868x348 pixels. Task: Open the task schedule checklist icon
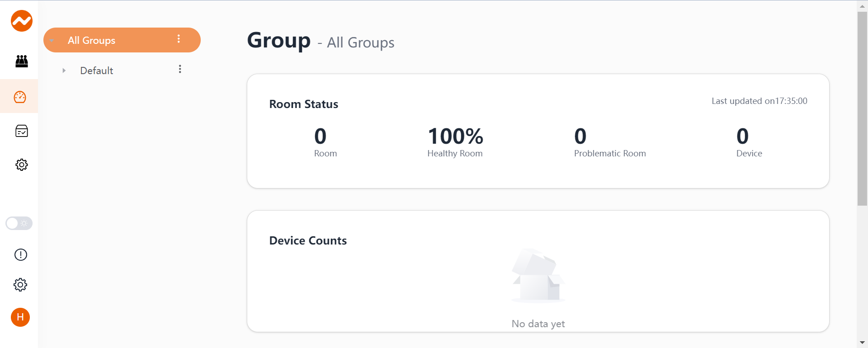tap(22, 131)
